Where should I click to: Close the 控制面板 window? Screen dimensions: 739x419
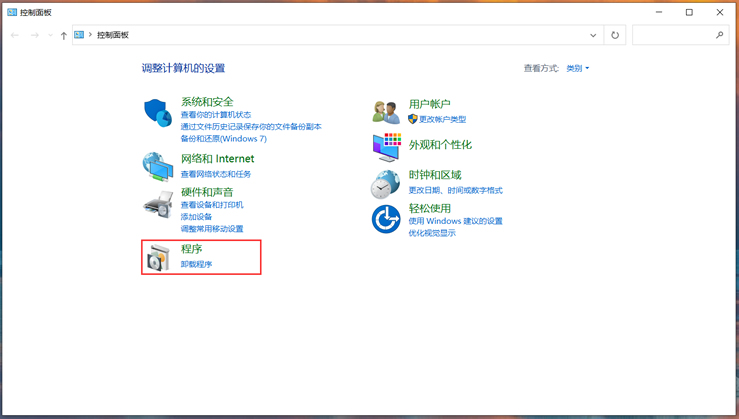pyautogui.click(x=720, y=12)
